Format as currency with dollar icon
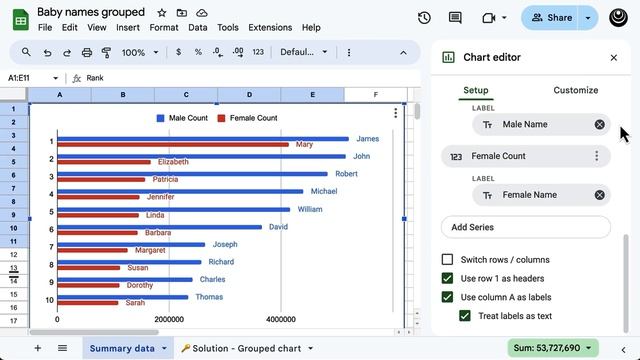The width and height of the screenshot is (640, 360). (x=178, y=52)
